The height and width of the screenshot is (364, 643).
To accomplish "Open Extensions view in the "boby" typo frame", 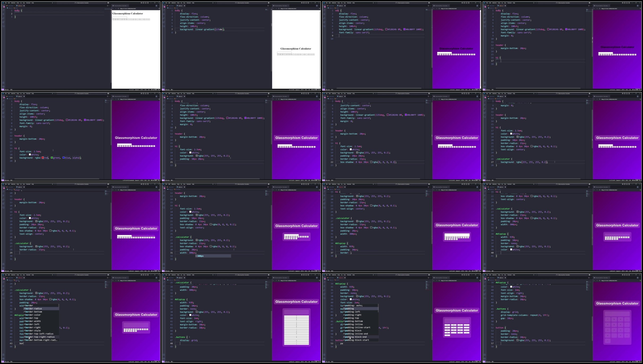I will click(3, 22).
